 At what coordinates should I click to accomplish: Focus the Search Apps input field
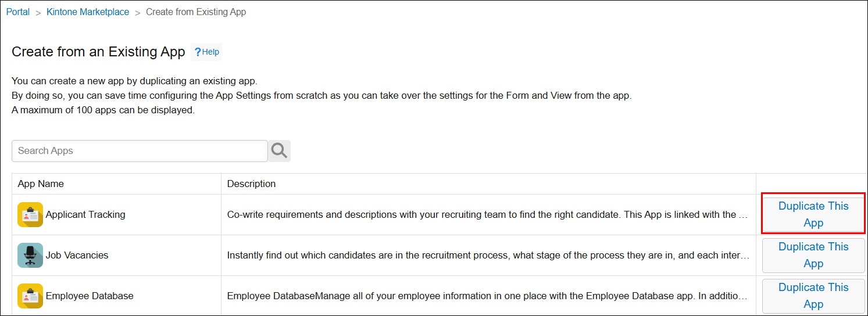[x=140, y=150]
